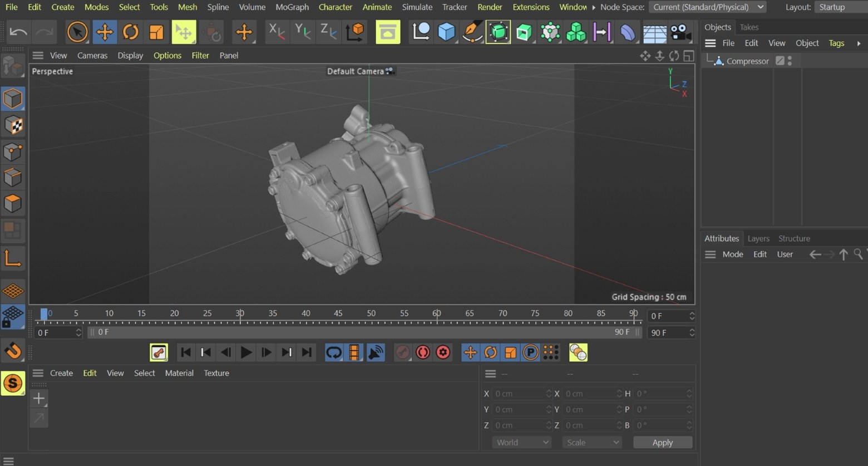Add a Camera object from toolbar
The width and height of the screenshot is (868, 466).
[x=680, y=32]
